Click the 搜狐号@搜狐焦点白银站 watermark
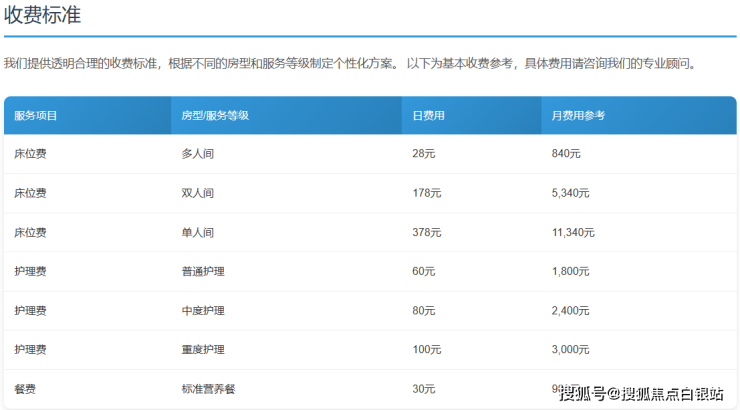 pos(641,393)
